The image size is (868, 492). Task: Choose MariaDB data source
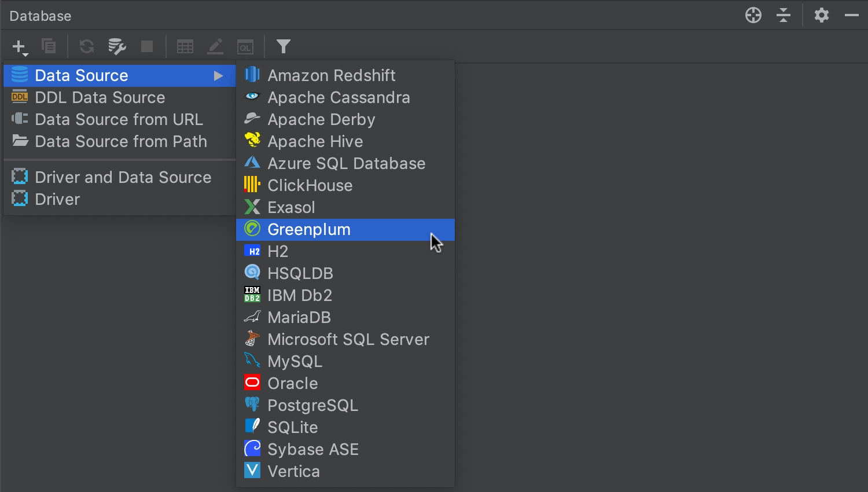click(345, 318)
